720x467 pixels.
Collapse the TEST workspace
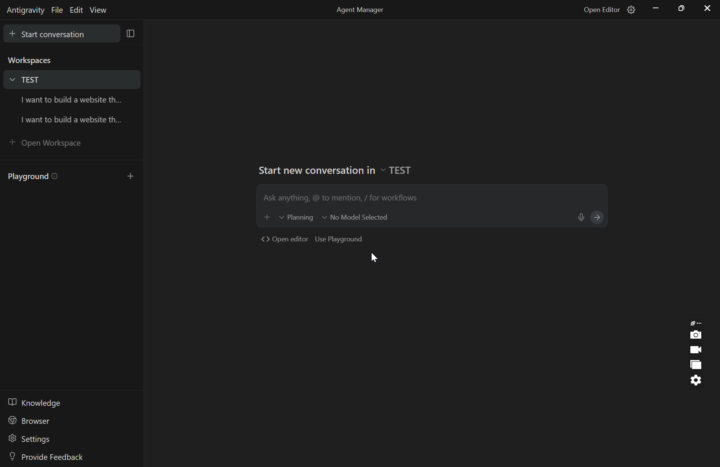(x=12, y=80)
